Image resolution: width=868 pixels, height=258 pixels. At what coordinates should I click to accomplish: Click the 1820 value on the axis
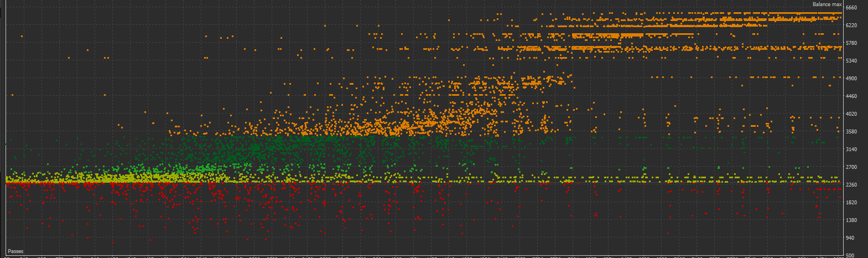[x=851, y=203]
